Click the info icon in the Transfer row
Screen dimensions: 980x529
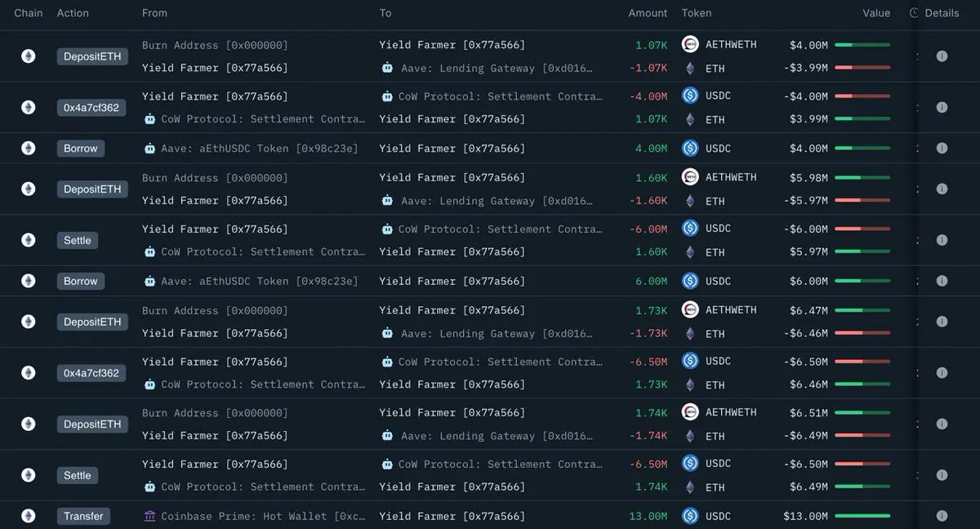(x=942, y=516)
